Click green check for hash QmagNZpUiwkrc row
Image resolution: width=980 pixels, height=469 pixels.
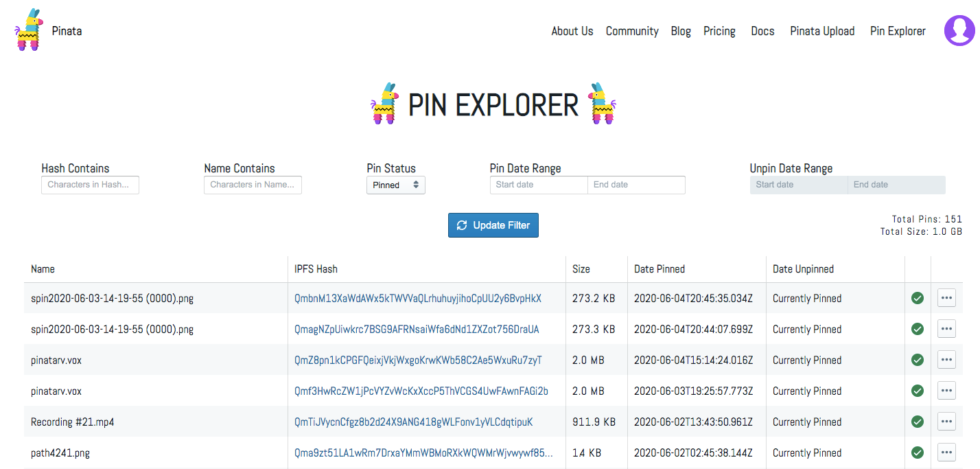coord(918,329)
